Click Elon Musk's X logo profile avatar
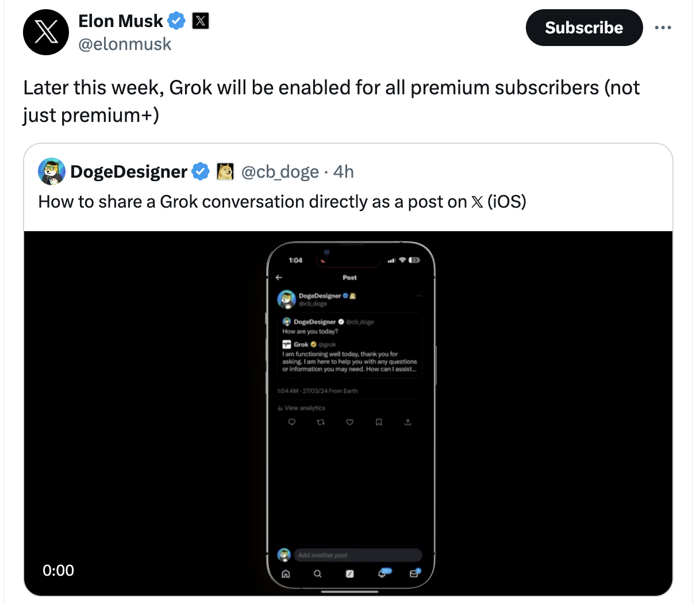The image size is (700, 605). [x=46, y=32]
